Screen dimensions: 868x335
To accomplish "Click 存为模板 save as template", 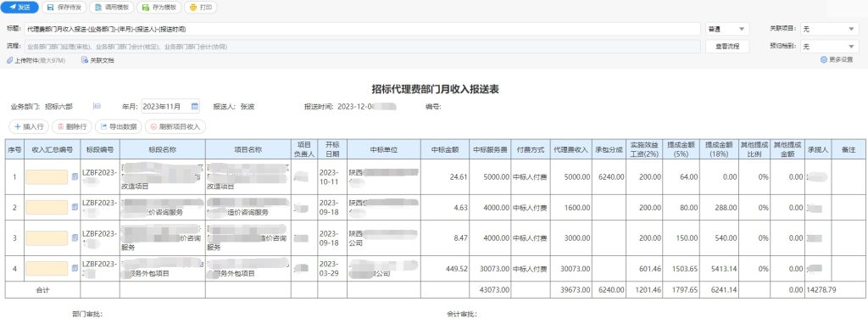I will pyautogui.click(x=159, y=7).
